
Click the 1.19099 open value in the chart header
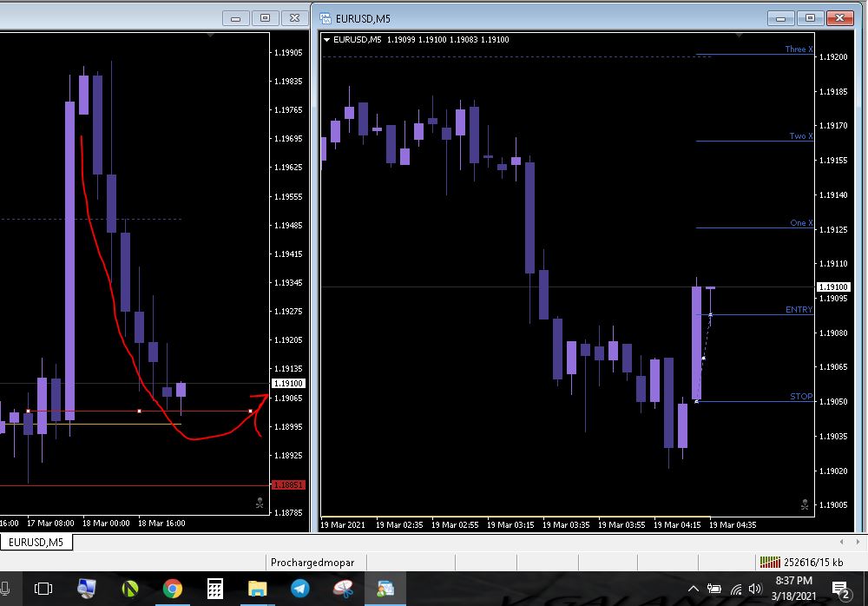pyautogui.click(x=401, y=40)
